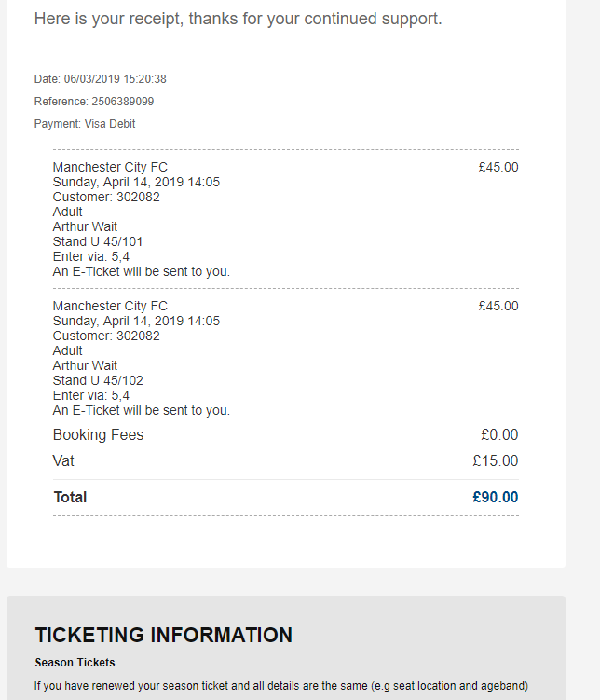The width and height of the screenshot is (600, 700).
Task: Click the £0.00 booking fee amount
Action: click(x=499, y=435)
